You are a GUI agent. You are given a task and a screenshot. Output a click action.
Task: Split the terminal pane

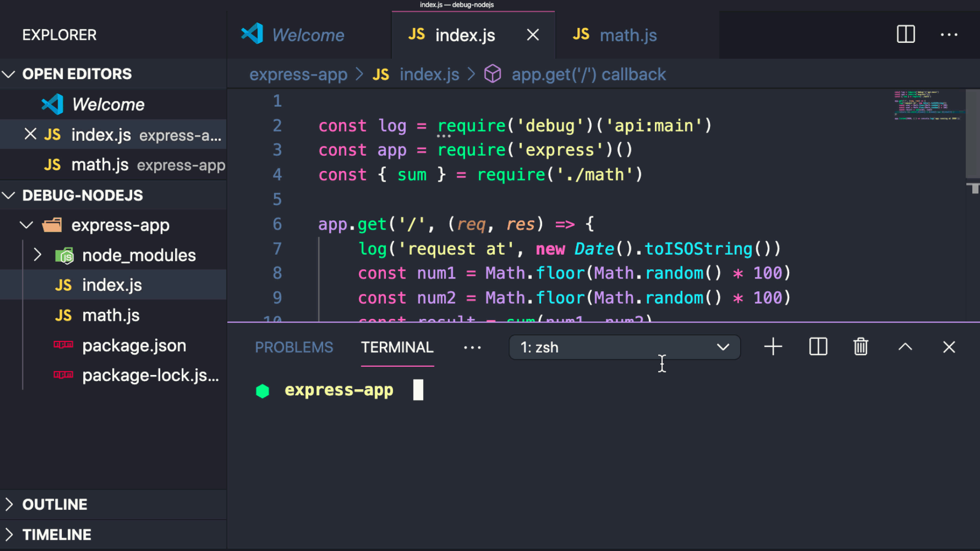(x=818, y=347)
